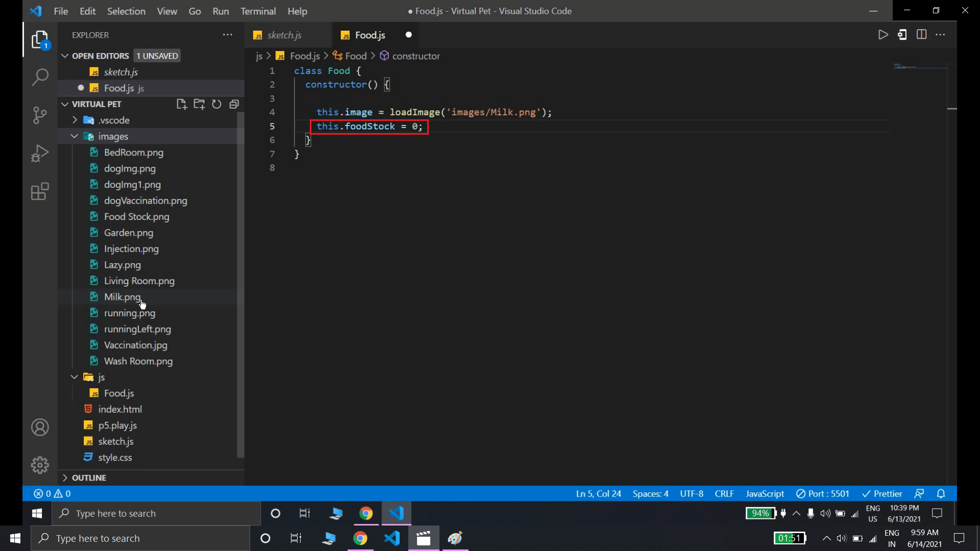Switch to the sketch.js tab
Screen dimensions: 980x551
[284, 35]
